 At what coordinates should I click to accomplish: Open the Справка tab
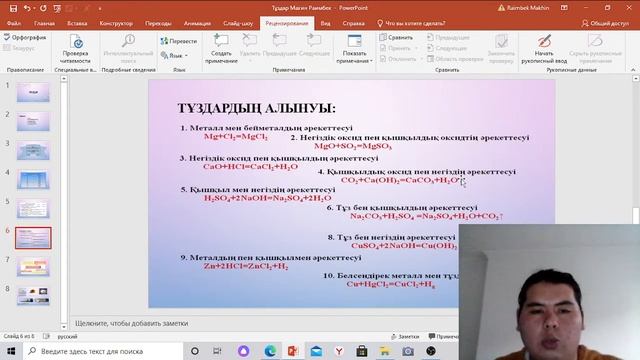(353, 23)
